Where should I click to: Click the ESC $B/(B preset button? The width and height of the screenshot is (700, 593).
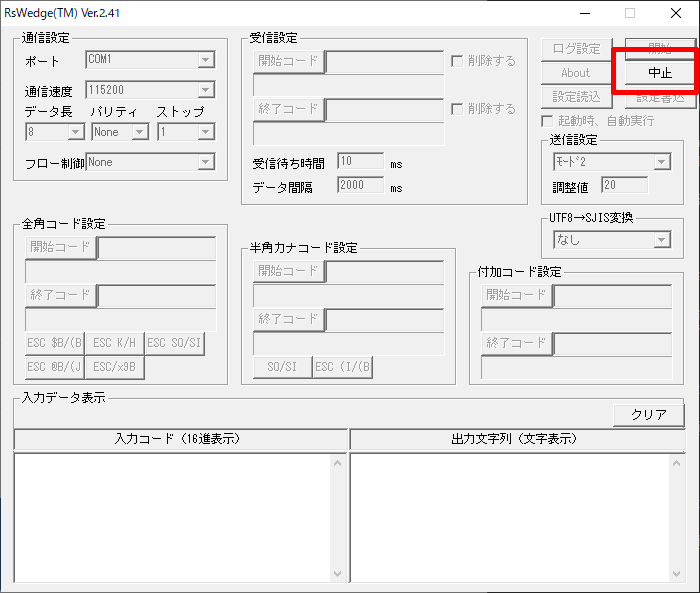[x=55, y=343]
